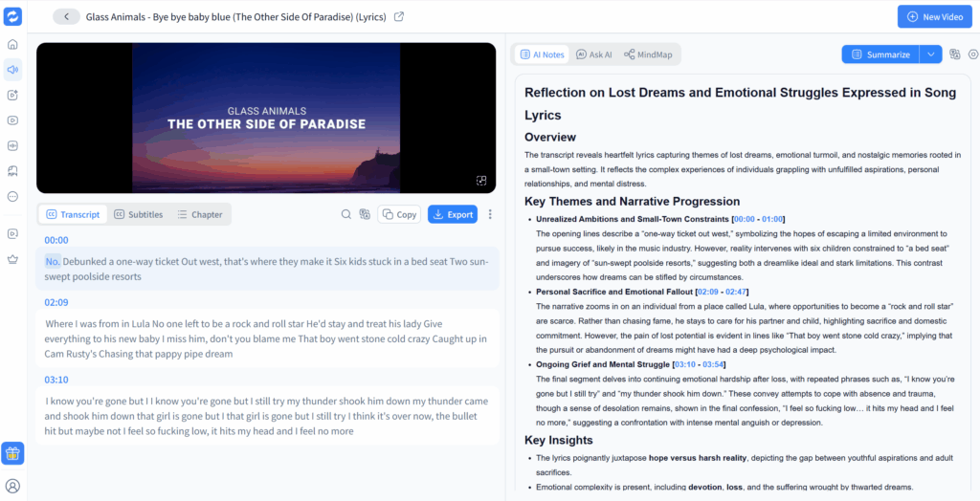
Task: Click timestamp link 03:54 in notes
Action: point(712,364)
